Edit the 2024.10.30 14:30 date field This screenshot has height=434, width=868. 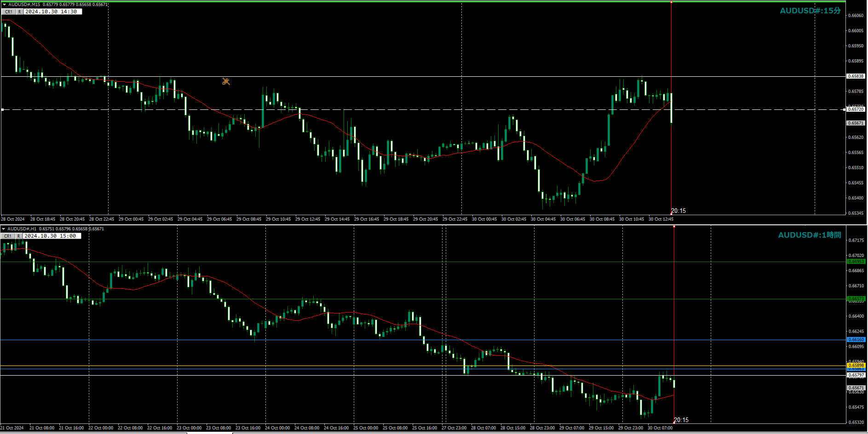coord(53,12)
